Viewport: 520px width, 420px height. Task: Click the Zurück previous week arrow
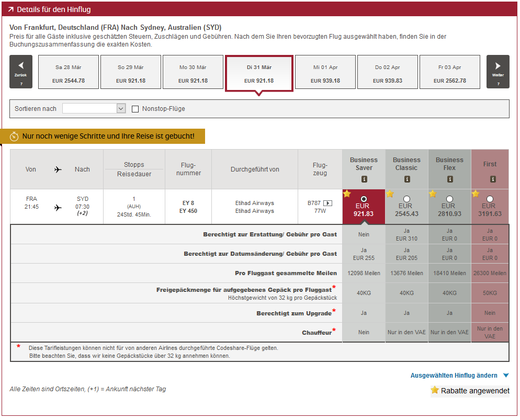pos(21,72)
